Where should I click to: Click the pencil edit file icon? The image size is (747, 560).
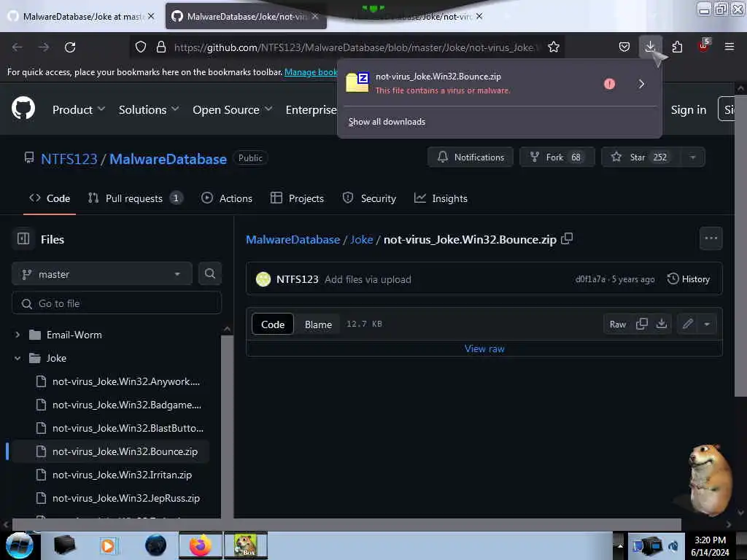pos(687,324)
